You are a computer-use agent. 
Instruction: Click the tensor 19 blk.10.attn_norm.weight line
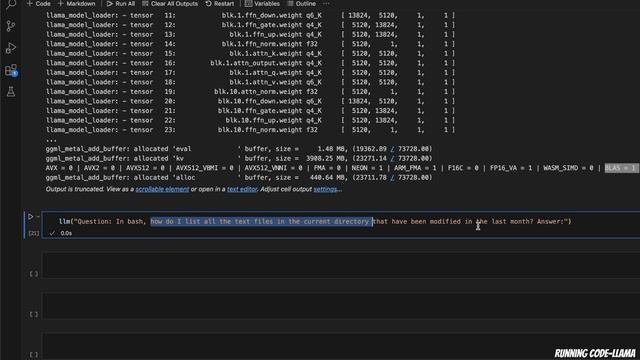point(250,92)
